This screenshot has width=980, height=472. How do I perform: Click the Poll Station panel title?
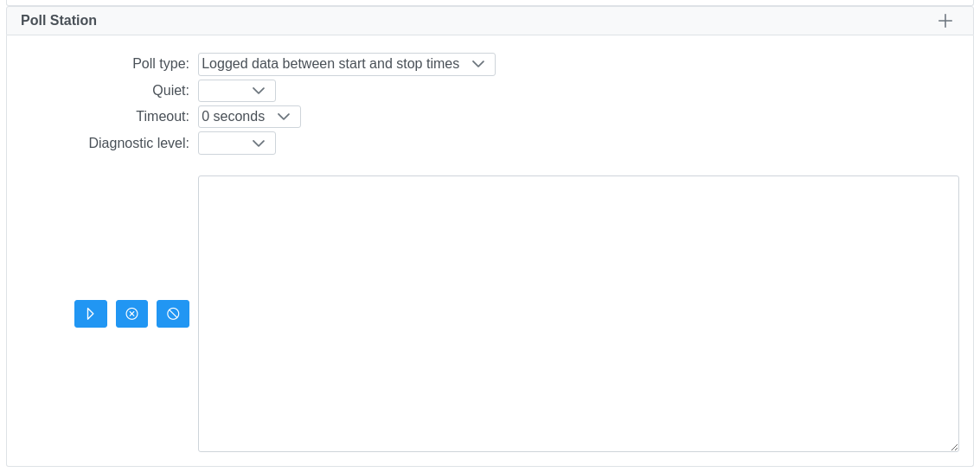tap(59, 21)
